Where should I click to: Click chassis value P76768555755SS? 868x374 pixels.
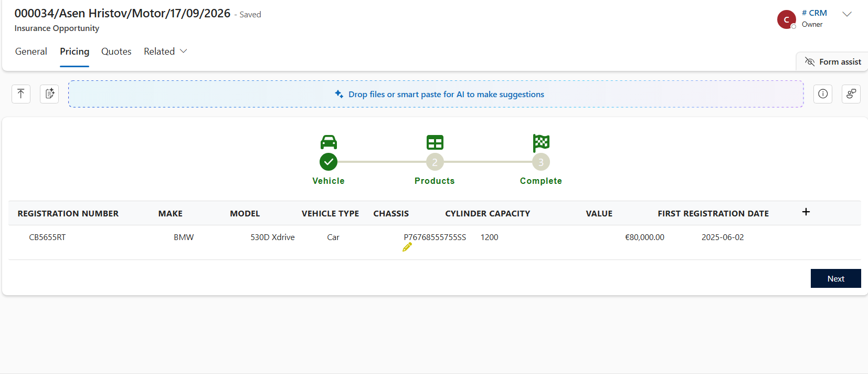[435, 237]
